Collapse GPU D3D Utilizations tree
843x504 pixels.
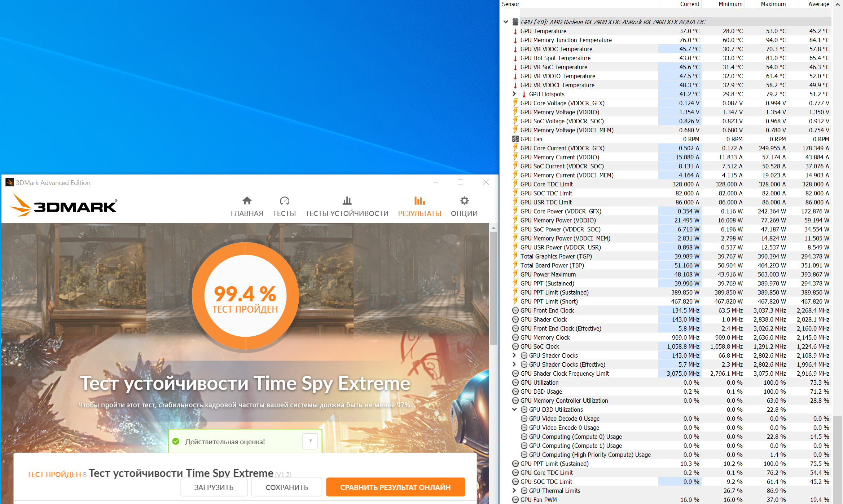click(x=514, y=410)
